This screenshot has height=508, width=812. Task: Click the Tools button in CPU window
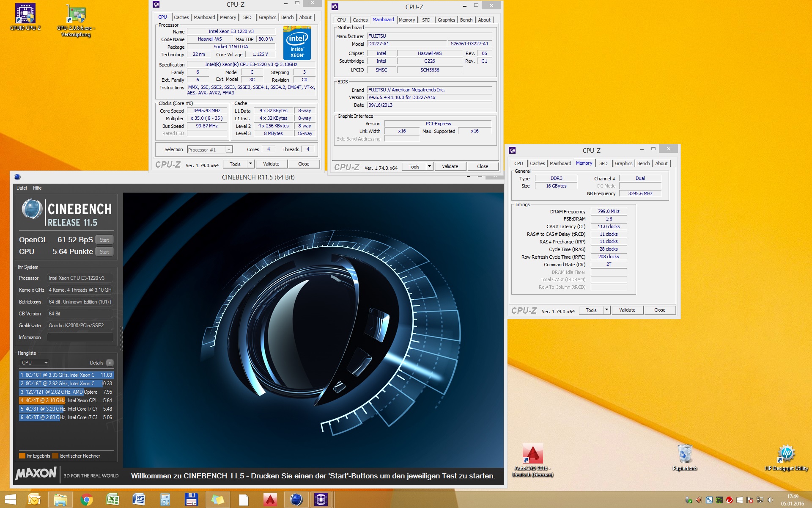[x=235, y=164]
